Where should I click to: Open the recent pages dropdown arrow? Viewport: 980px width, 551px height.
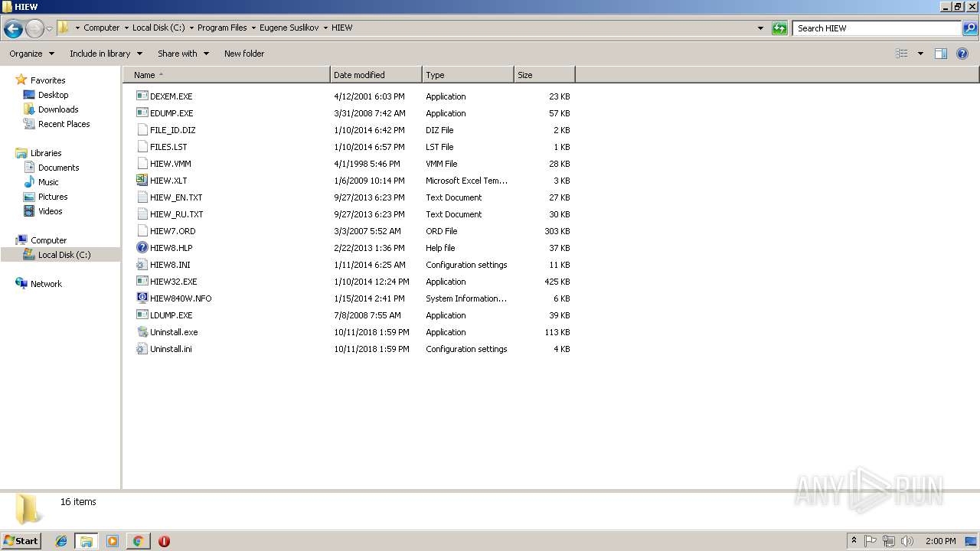[x=49, y=28]
